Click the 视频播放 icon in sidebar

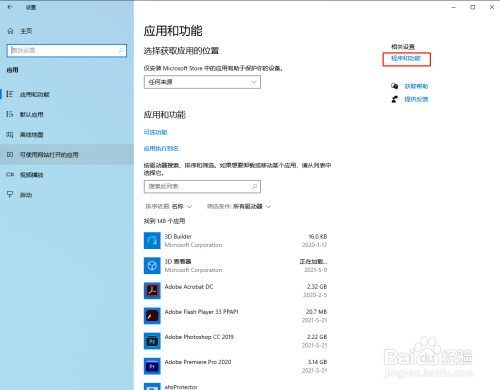point(10,175)
